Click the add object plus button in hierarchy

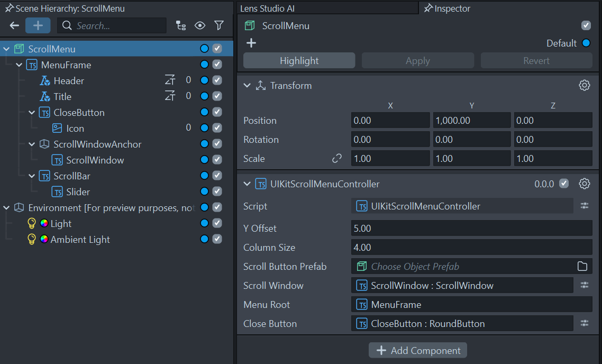point(38,25)
